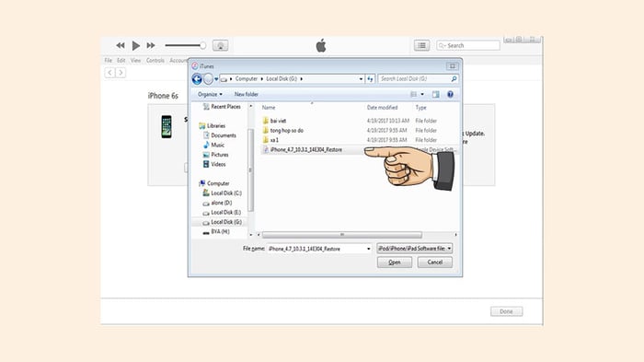Go back with iTunes left chevron

tap(109, 73)
